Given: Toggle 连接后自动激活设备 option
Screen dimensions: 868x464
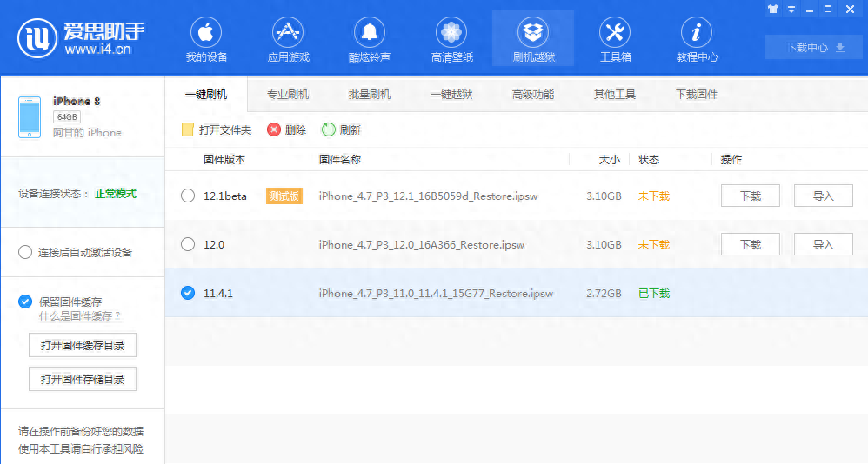Looking at the screenshot, I should tap(25, 252).
